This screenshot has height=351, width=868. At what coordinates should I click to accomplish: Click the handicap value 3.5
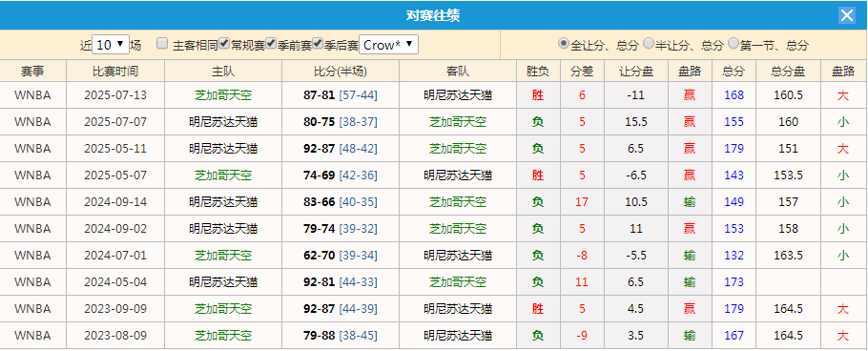pyautogui.click(x=636, y=336)
